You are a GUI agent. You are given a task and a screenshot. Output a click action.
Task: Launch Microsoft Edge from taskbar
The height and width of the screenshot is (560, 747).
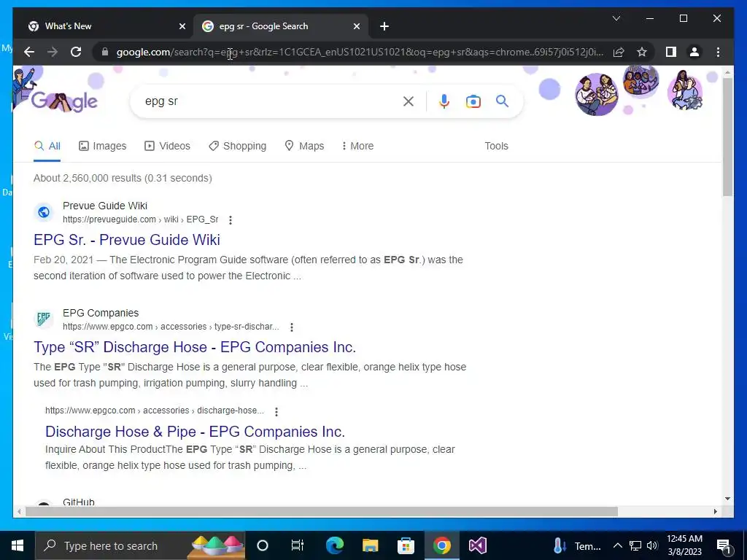pos(334,545)
